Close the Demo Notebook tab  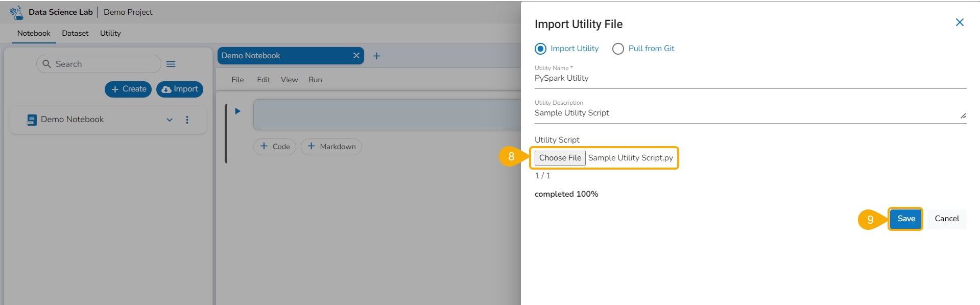(x=356, y=56)
